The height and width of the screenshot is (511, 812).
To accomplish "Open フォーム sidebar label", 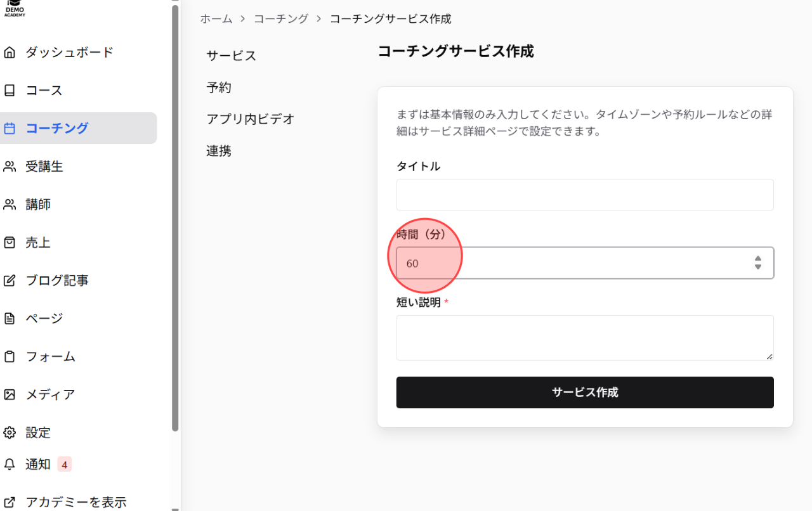I will pos(51,356).
